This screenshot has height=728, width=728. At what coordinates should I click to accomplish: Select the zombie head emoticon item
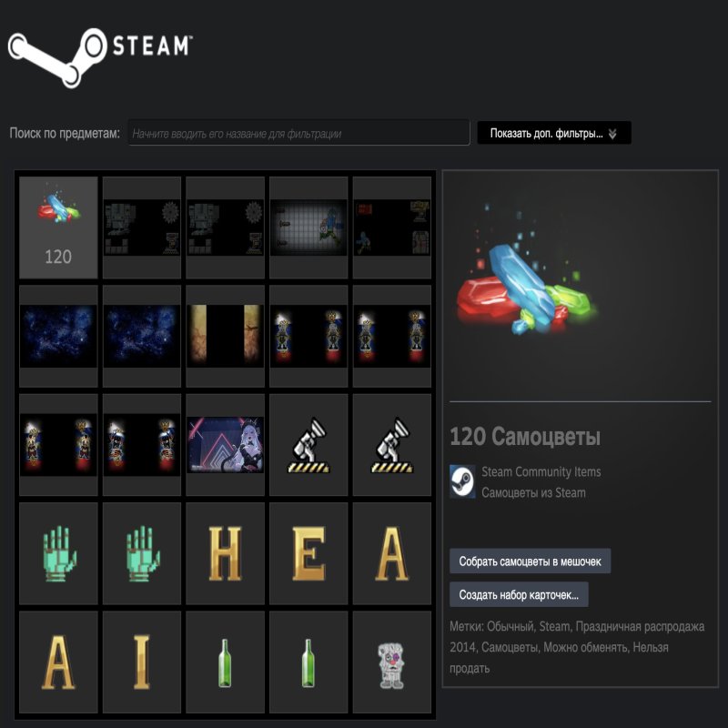coord(391,662)
